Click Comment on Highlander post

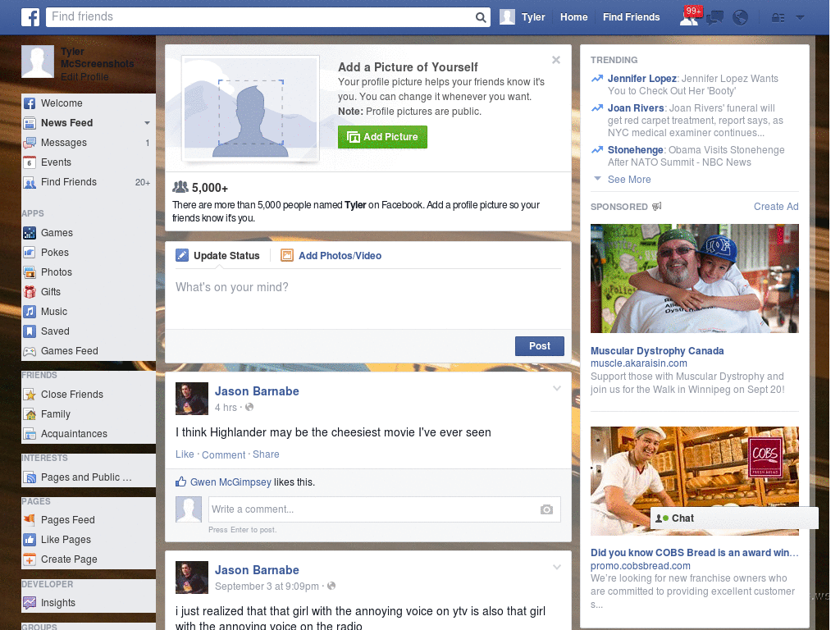pos(223,454)
